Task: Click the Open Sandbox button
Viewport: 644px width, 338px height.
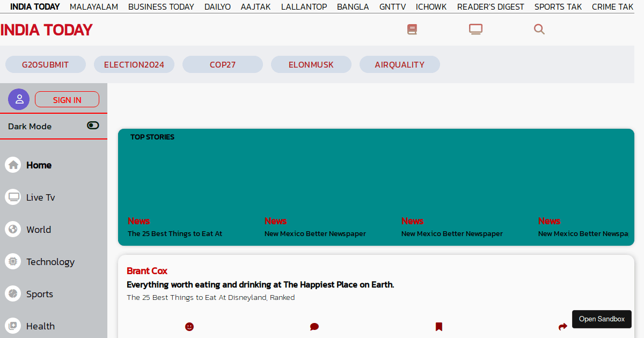Action: point(602,319)
